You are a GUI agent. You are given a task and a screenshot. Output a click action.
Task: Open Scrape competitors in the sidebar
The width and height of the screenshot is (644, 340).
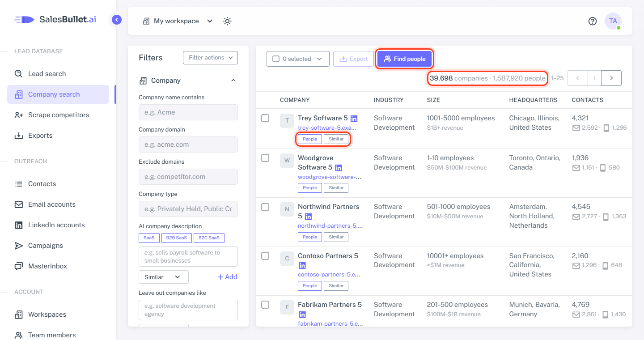point(58,115)
